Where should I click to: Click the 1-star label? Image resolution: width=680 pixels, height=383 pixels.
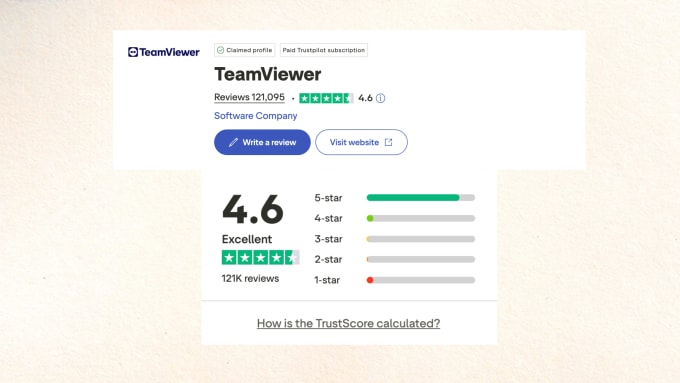(x=327, y=280)
